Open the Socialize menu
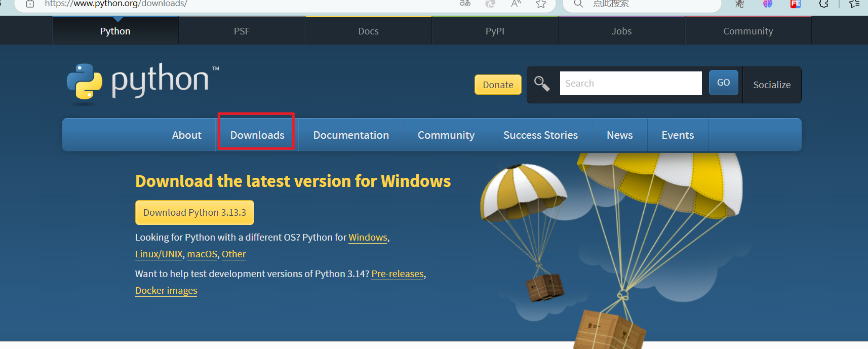Viewport: 868px width, 349px height. click(772, 85)
